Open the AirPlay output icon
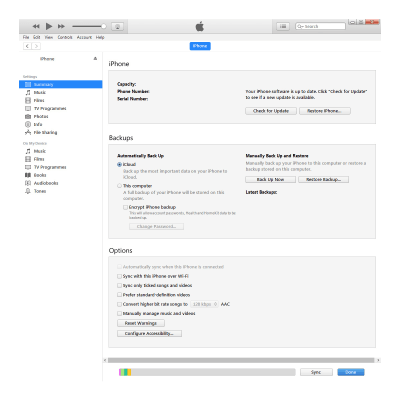 click(117, 27)
